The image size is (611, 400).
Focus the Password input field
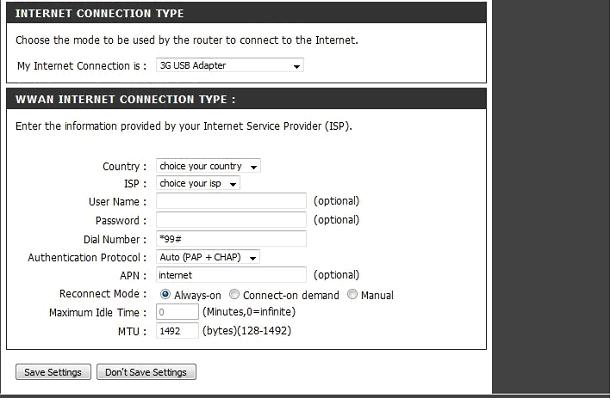231,220
